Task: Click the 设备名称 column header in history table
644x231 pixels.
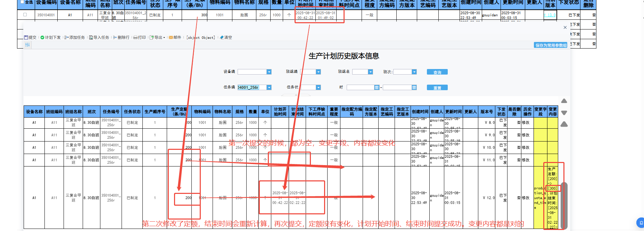Action: [x=34, y=112]
